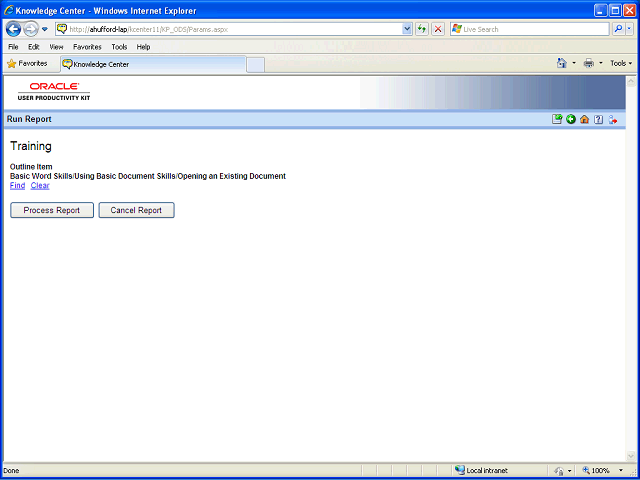640x480 pixels.
Task: Click the IE Print icon
Action: pos(589,63)
